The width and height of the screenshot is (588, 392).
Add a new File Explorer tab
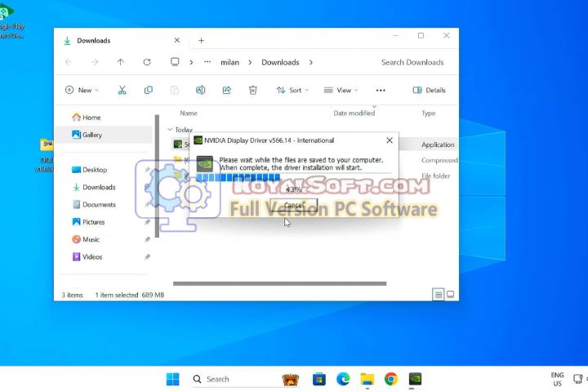(x=201, y=41)
